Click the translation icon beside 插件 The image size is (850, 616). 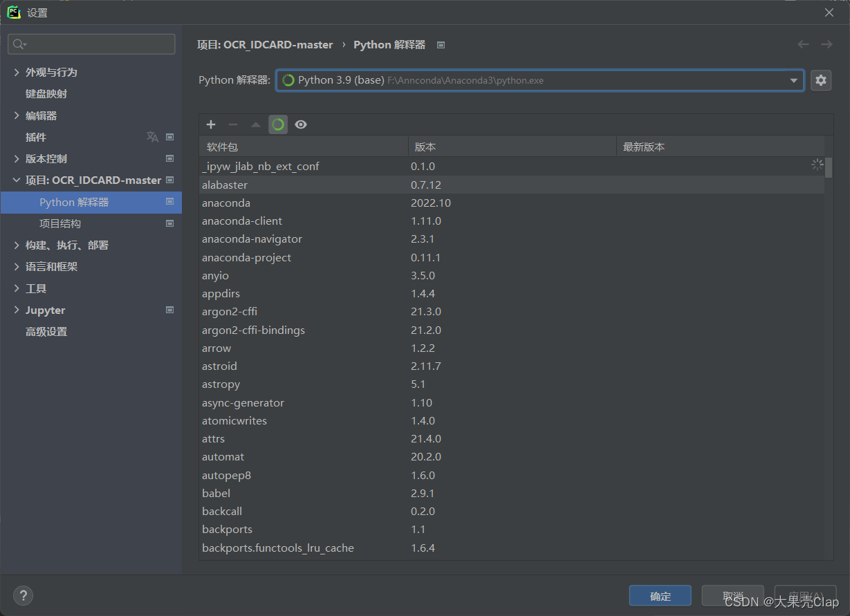(152, 137)
